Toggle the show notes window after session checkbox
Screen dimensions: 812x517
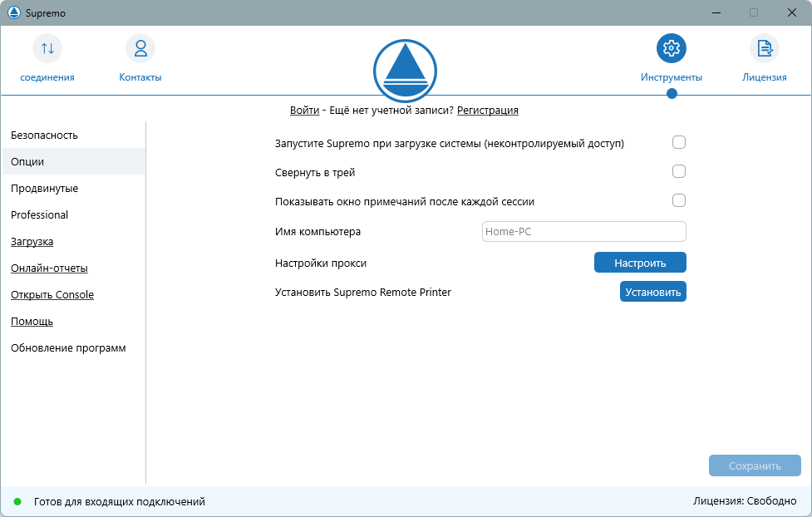[x=679, y=200]
